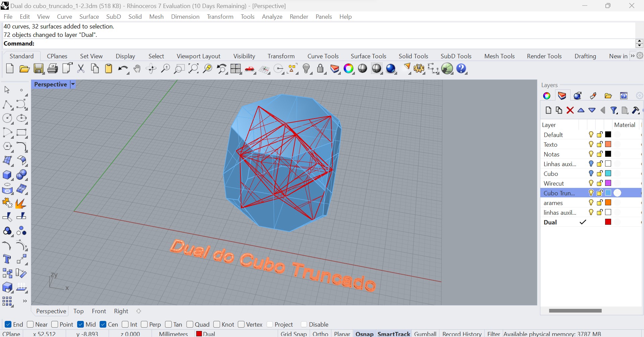Click the New file icon in Standard toolbar
The height and width of the screenshot is (337, 644).
point(10,69)
